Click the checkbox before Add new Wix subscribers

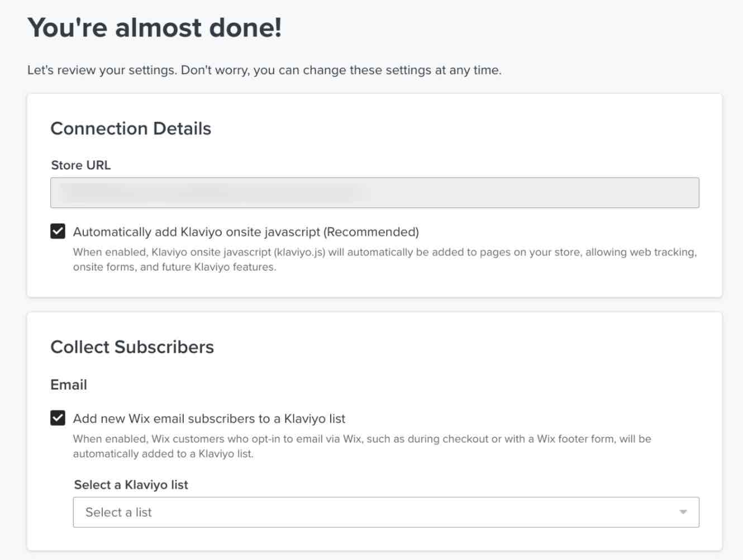click(x=58, y=417)
